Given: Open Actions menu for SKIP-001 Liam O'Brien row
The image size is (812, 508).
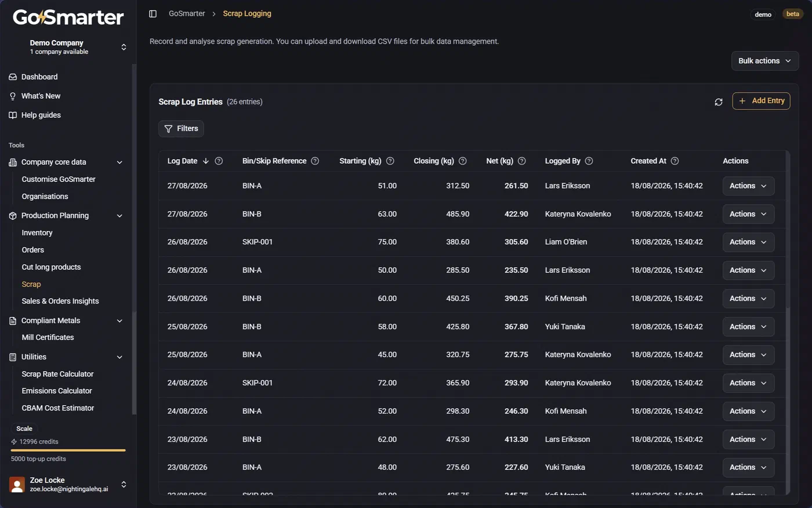Looking at the screenshot, I should [748, 242].
